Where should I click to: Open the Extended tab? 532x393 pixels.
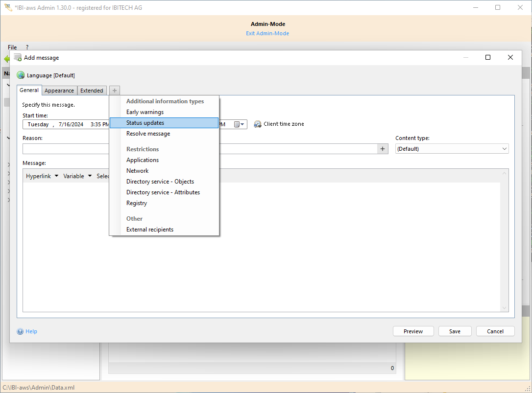coord(92,91)
